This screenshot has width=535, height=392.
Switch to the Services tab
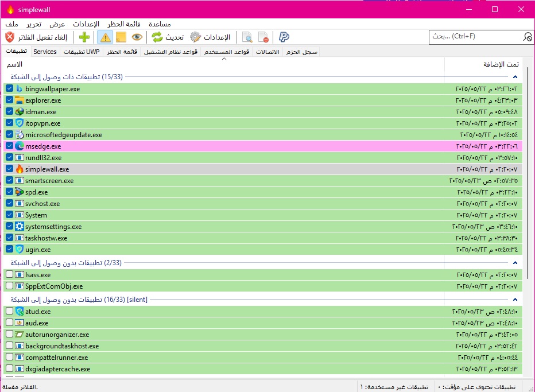tap(45, 52)
